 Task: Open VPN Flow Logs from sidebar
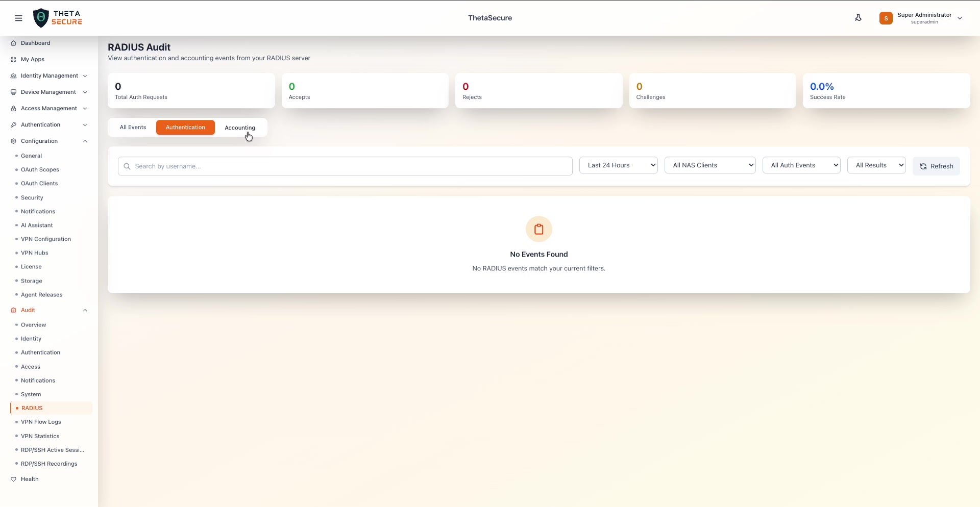41,422
